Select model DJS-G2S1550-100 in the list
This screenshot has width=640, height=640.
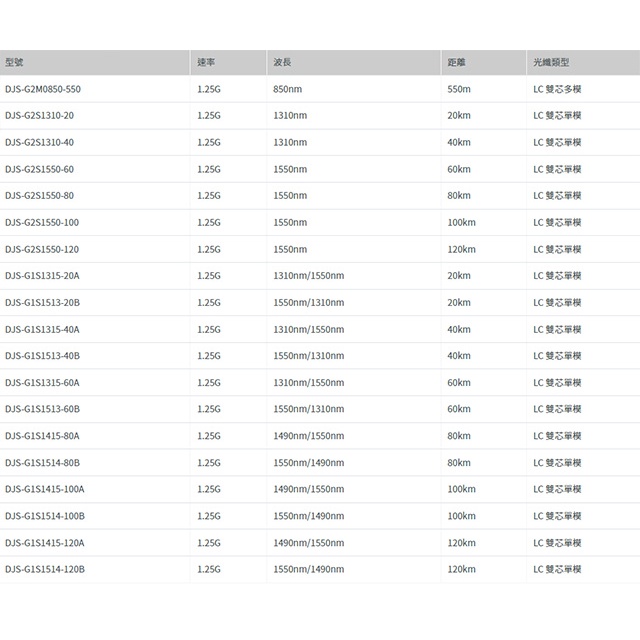[x=42, y=222]
